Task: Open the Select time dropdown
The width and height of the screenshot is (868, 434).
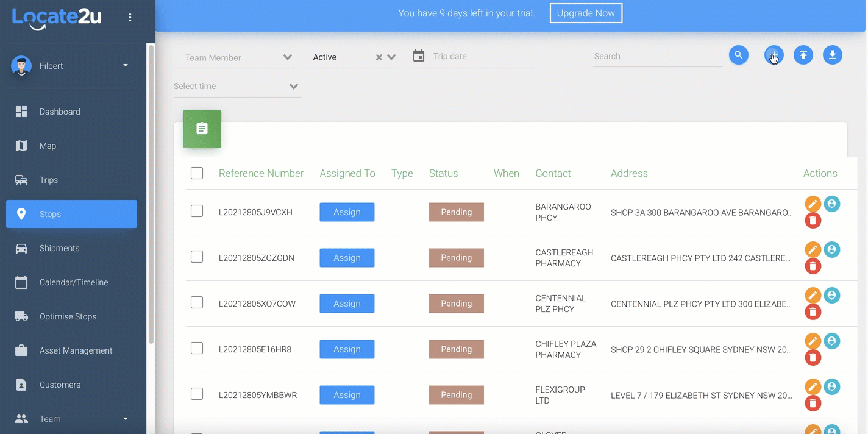Action: 237,86
